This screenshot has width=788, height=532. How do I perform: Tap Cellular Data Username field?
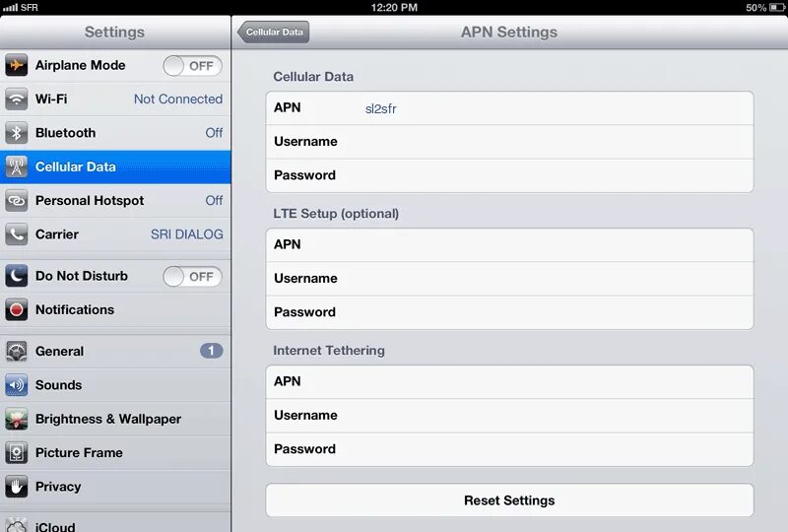[509, 142]
